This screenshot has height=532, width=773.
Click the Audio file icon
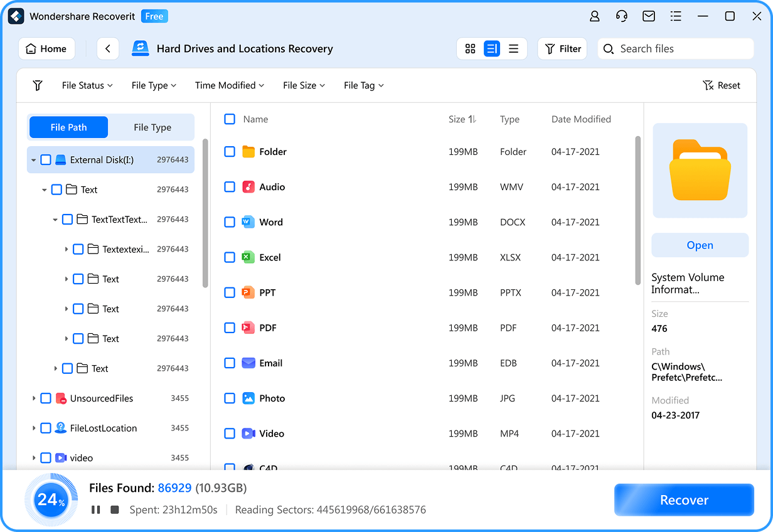tap(248, 187)
